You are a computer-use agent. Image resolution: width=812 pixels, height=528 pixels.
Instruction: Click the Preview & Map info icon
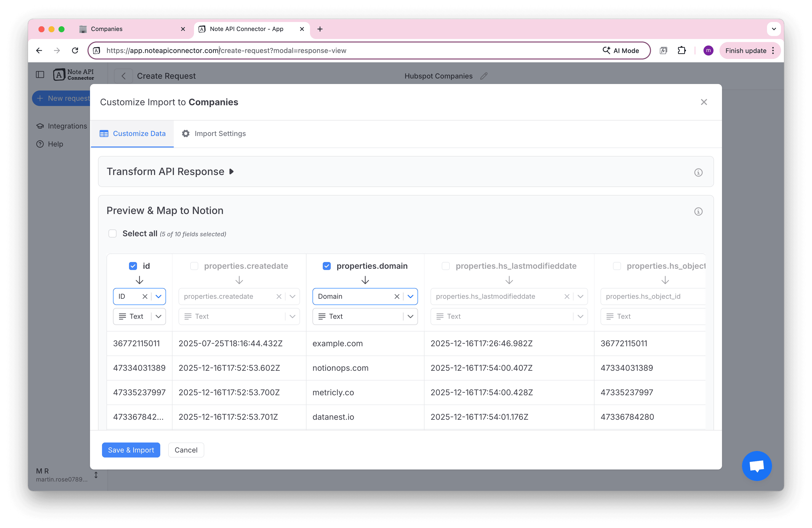(x=698, y=211)
